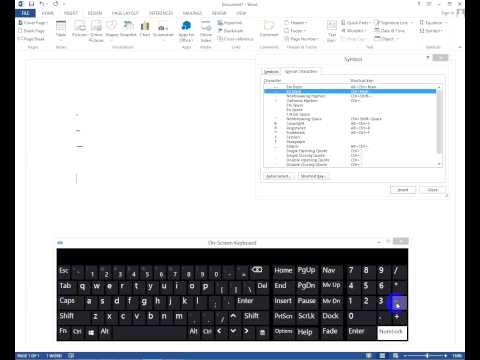The image size is (480, 360).
Task: Insert a Comment from the ribbon
Action: click(269, 30)
